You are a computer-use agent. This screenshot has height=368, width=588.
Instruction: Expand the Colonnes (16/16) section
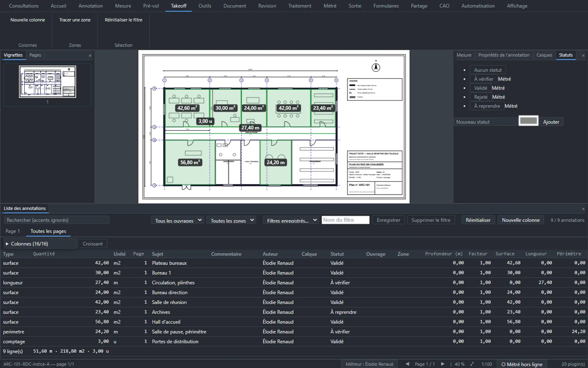coord(40,244)
